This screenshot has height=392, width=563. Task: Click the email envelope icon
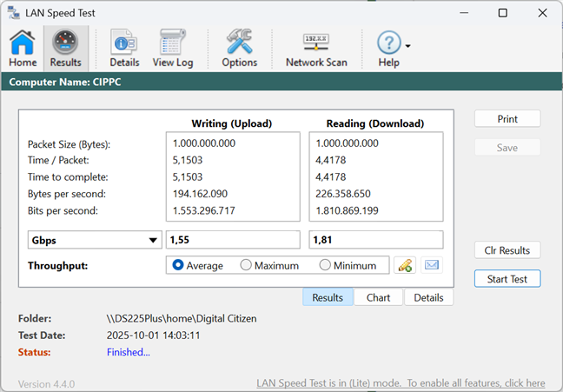tap(432, 266)
